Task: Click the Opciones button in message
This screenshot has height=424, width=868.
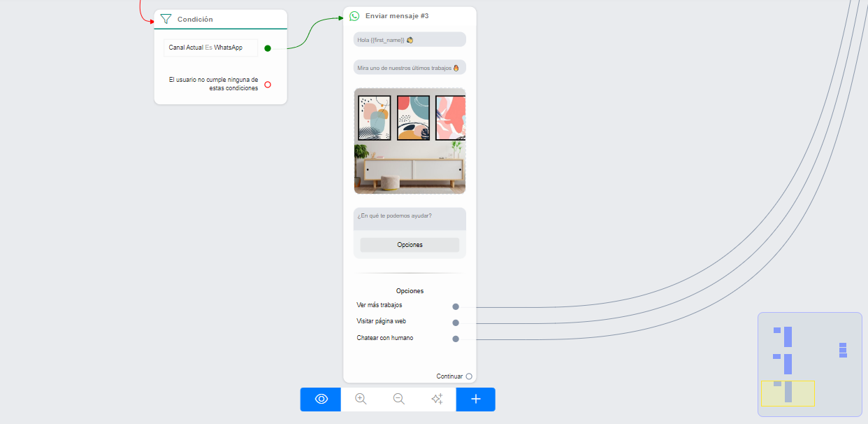Action: [410, 245]
